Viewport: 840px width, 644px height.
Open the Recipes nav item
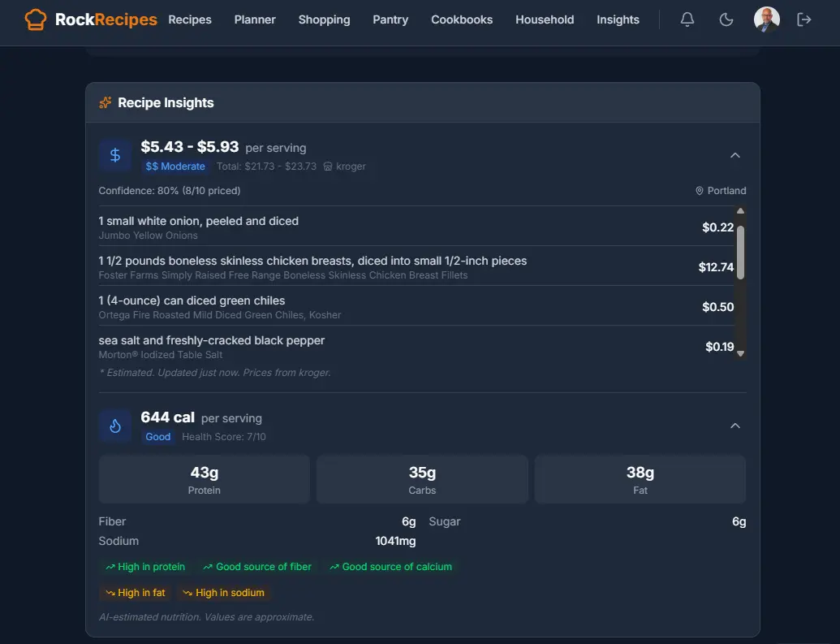click(x=190, y=19)
